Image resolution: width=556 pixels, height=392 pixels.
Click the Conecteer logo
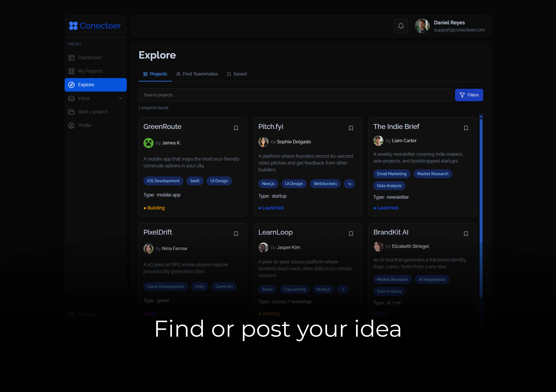tap(95, 26)
